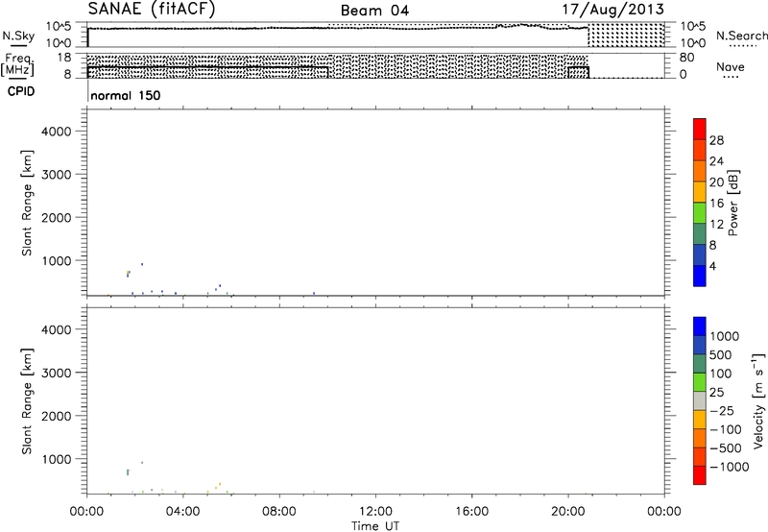768x532 pixels.
Task: Click the 12:00 time tick label
Action: (x=375, y=512)
